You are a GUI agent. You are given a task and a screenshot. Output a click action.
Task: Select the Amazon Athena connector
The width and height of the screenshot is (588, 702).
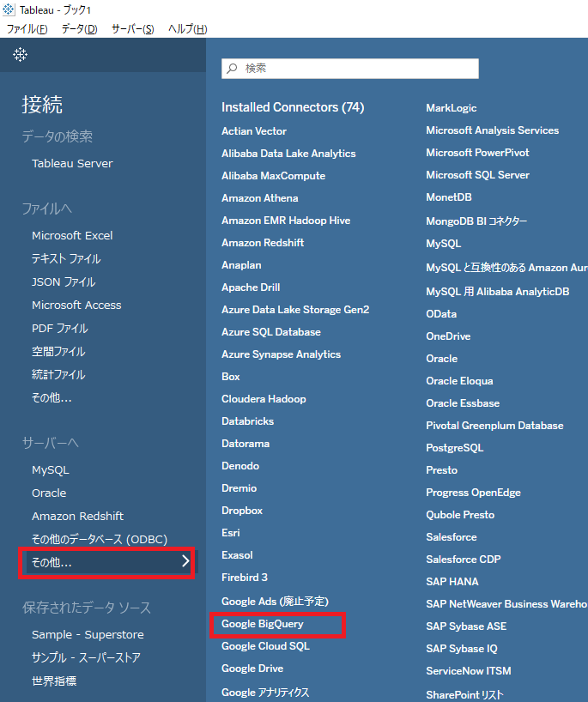[260, 198]
